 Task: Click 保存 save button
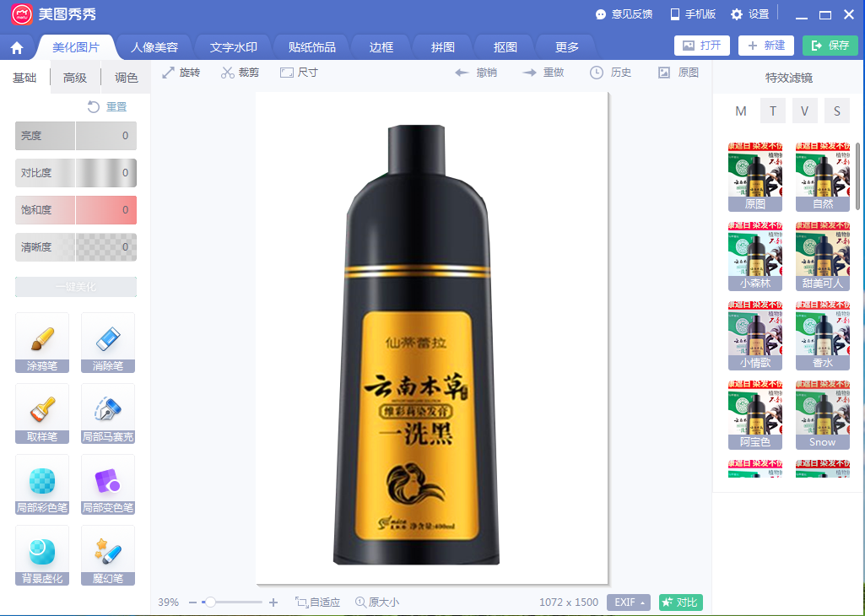click(x=830, y=46)
